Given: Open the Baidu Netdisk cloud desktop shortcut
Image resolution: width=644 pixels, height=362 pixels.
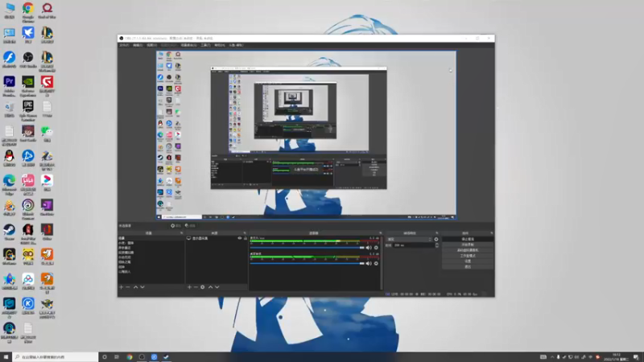Looking at the screenshot, I should tap(28, 282).
